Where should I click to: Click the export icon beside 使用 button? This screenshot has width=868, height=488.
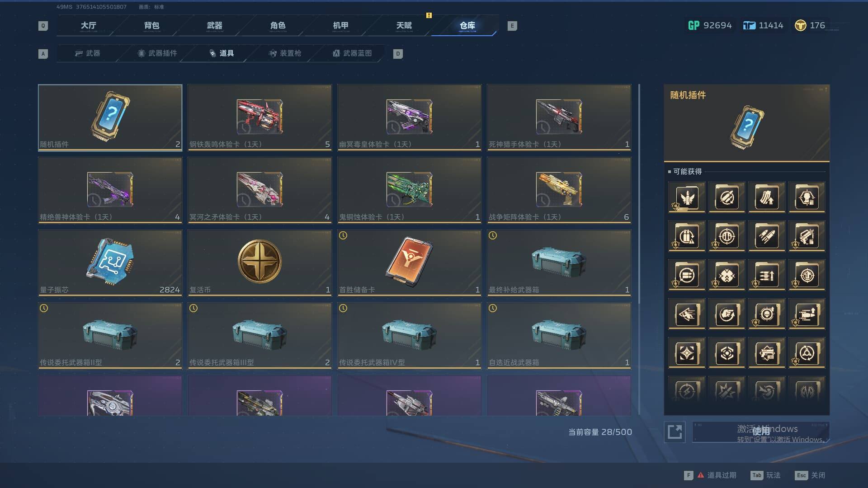[675, 432]
